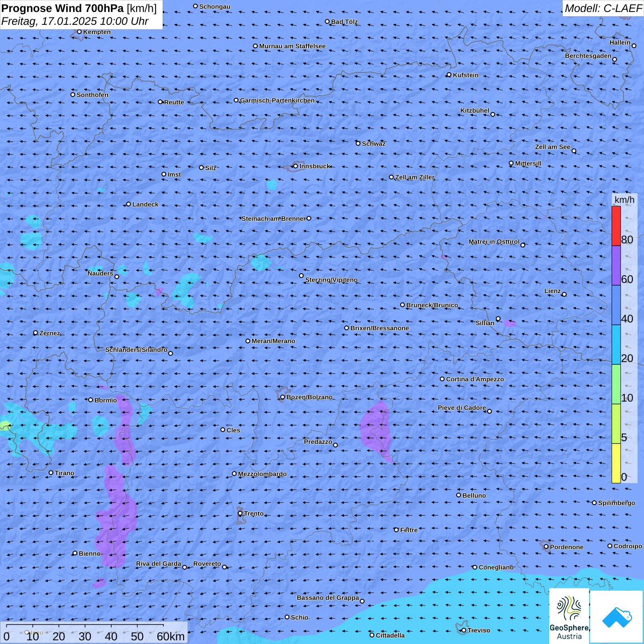The width and height of the screenshot is (644, 644).
Task: Click the Cortina d'Ampezzo location dot
Action: tap(442, 379)
